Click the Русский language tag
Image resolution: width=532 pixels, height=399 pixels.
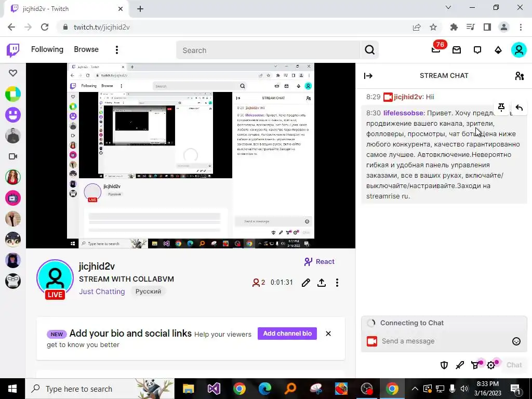click(x=148, y=291)
